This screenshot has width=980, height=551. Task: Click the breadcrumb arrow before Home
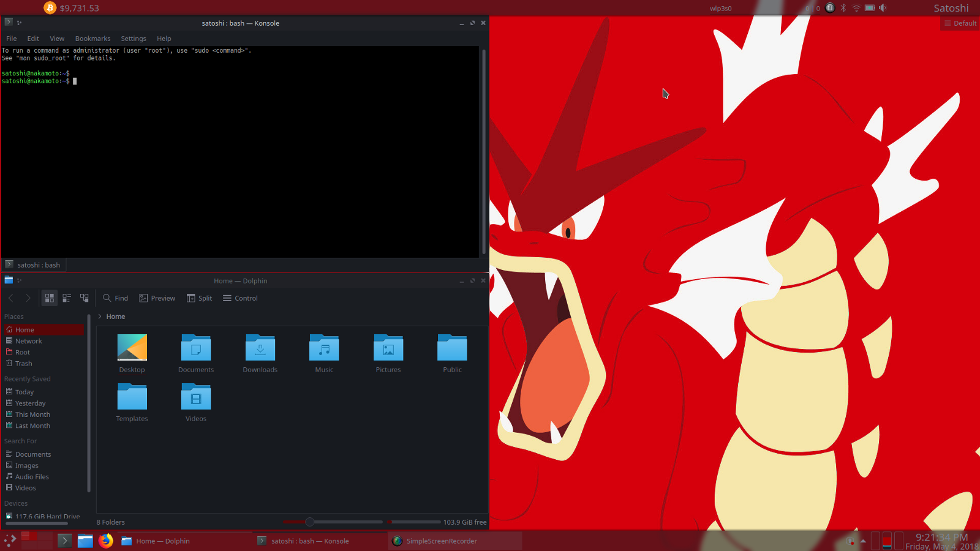click(x=100, y=317)
